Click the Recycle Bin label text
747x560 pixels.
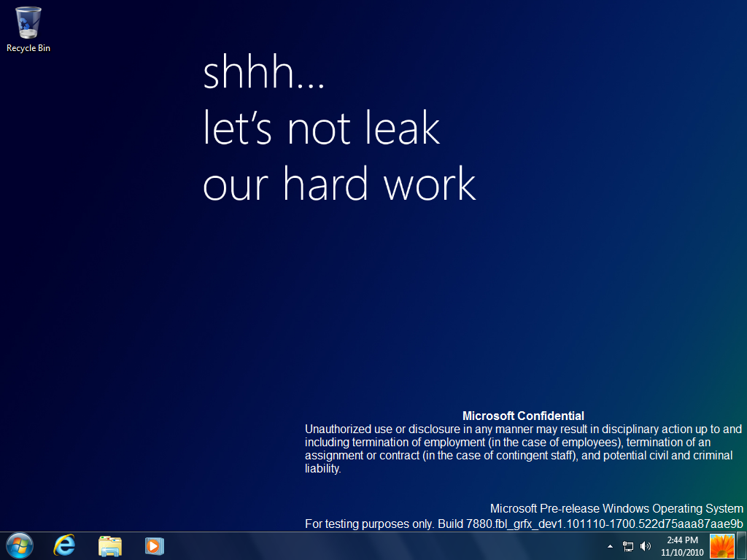click(28, 48)
